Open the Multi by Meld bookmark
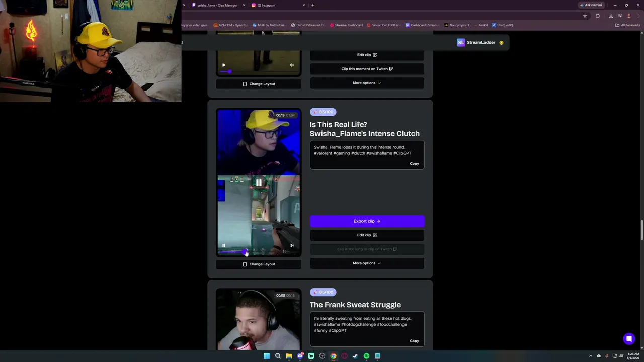This screenshot has height=362, width=644. [270, 25]
